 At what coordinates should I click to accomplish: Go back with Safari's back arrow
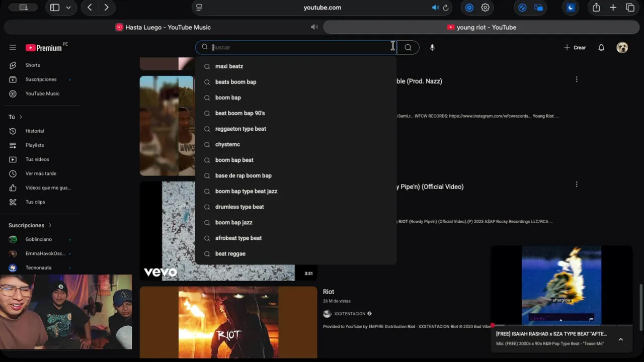pos(90,8)
